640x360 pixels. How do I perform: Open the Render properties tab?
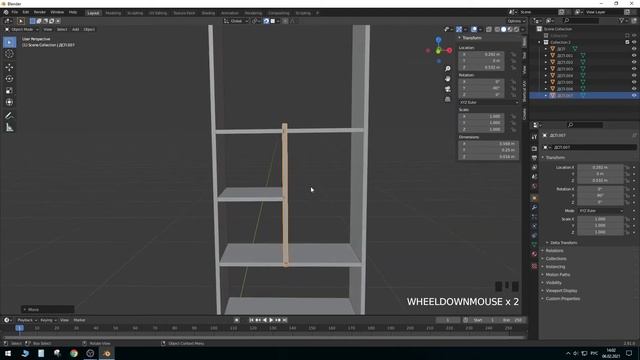(x=534, y=148)
